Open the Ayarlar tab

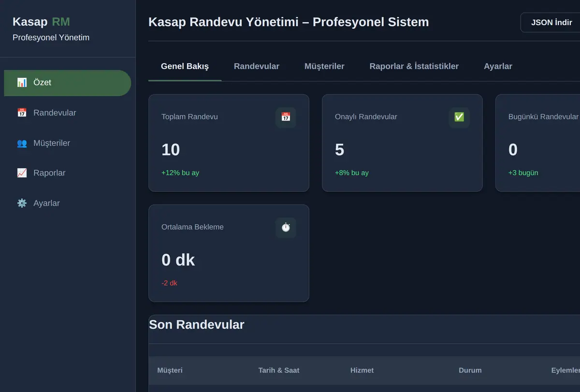498,66
